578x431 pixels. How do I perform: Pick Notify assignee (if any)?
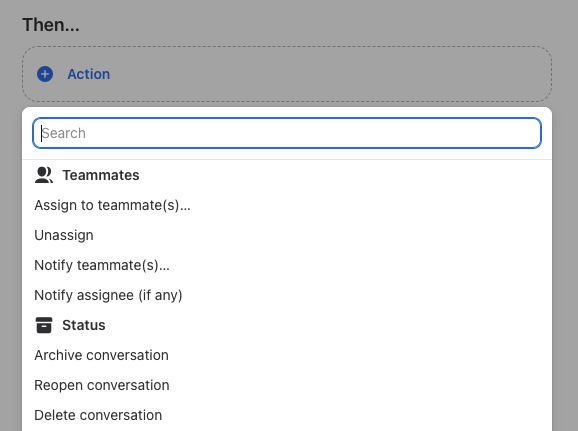click(287, 295)
